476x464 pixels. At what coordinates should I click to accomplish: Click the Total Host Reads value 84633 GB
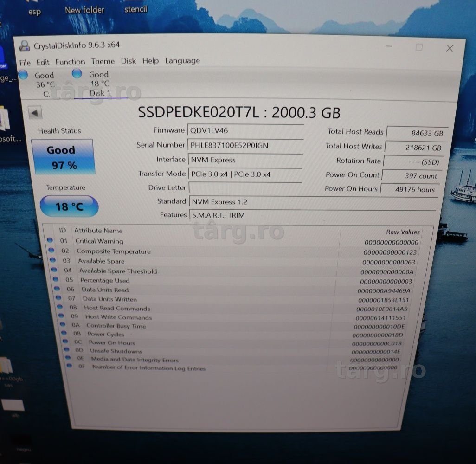[417, 133]
